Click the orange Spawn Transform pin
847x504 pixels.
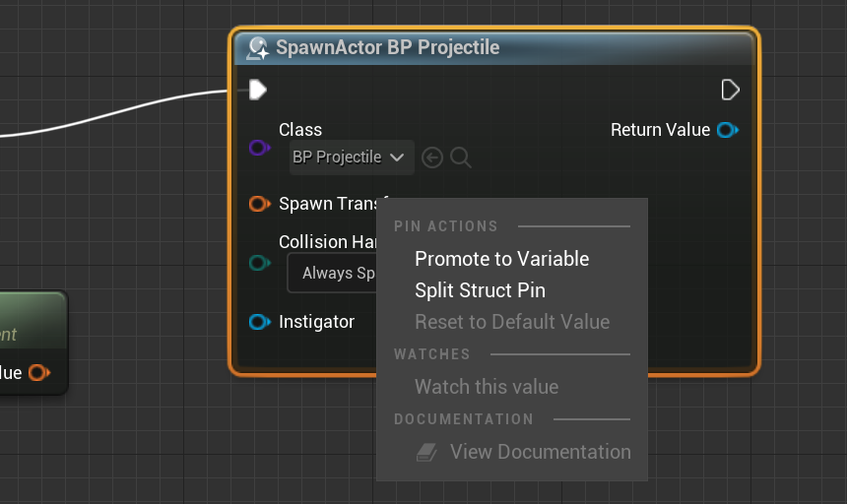(x=259, y=204)
